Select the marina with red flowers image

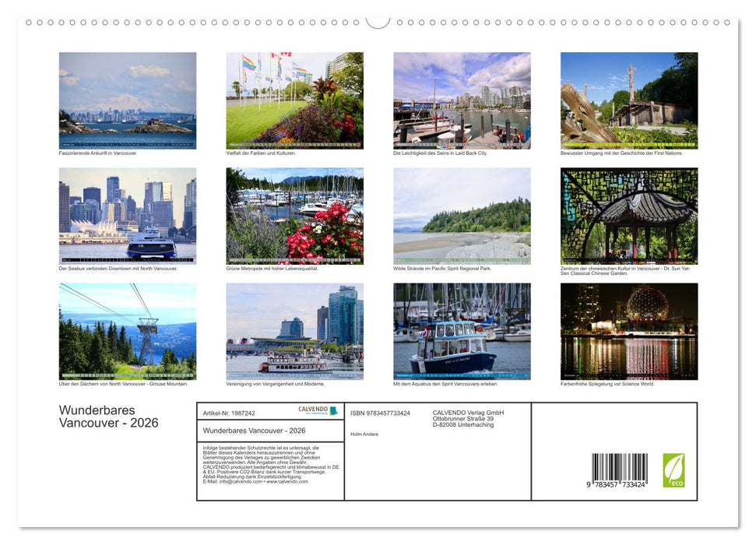(x=294, y=216)
